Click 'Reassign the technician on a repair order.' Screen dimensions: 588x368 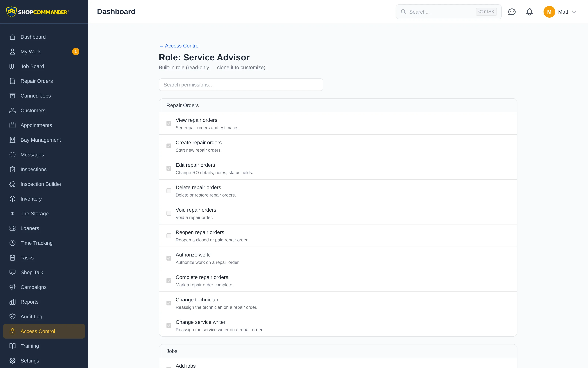coord(216,307)
